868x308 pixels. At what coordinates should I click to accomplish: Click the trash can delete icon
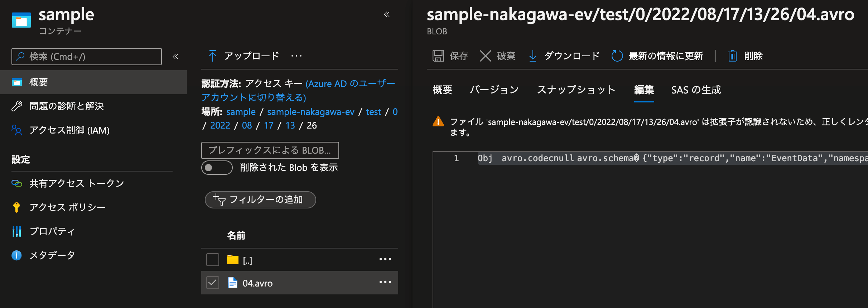[x=733, y=56]
